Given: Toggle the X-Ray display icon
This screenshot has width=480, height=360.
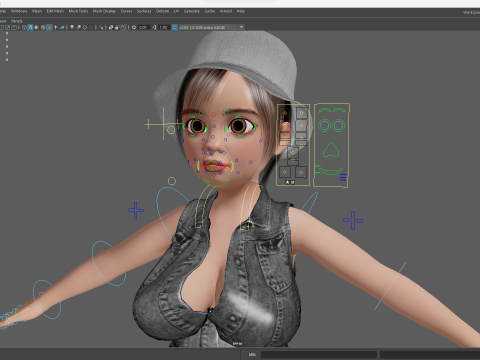Looking at the screenshot, I should [111, 27].
